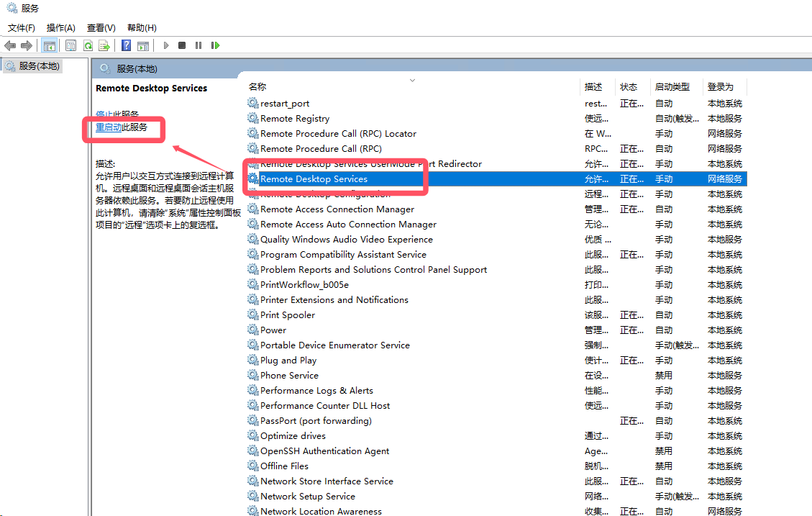Open the 文件(F) menu

(x=22, y=28)
